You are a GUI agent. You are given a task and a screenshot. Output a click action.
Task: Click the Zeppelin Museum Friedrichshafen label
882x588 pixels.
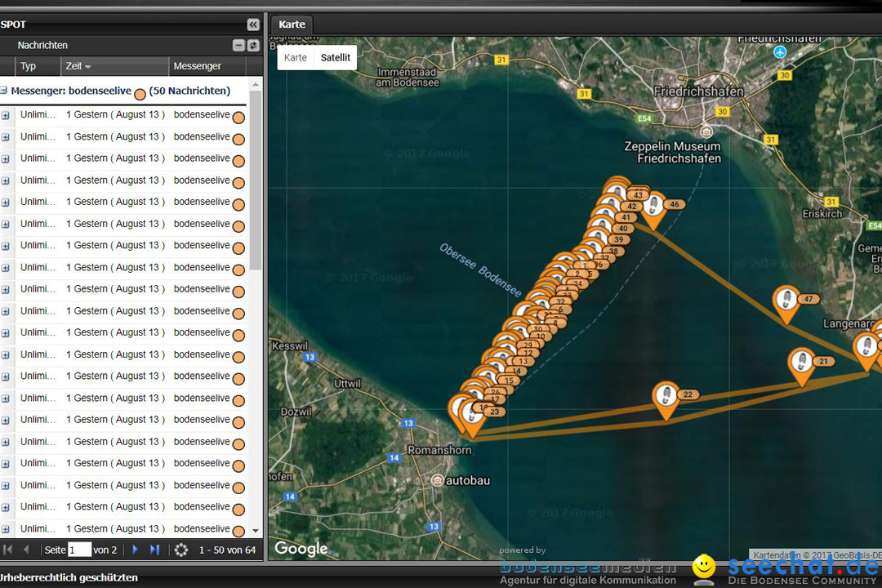(673, 153)
